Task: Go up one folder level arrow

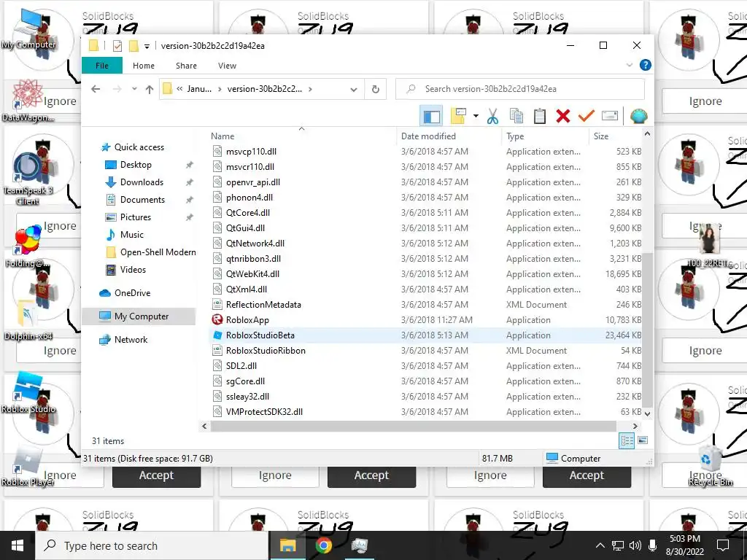Action: [150, 89]
